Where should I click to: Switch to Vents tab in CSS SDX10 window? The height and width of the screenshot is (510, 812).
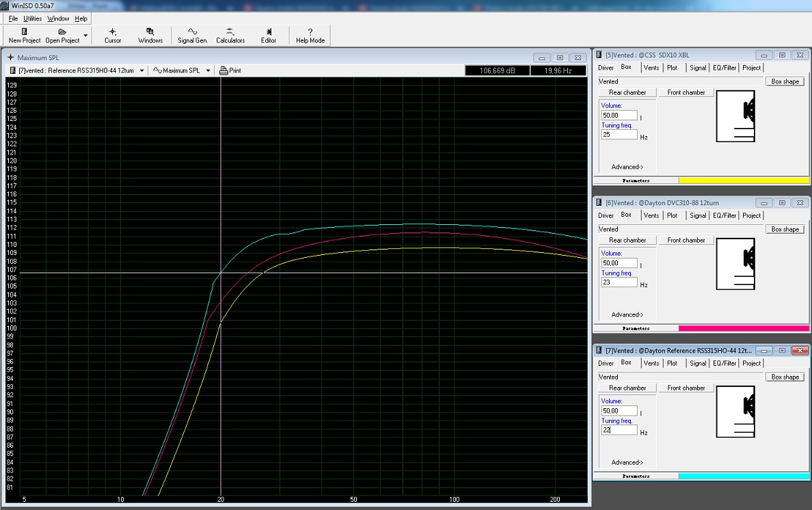[x=651, y=68]
